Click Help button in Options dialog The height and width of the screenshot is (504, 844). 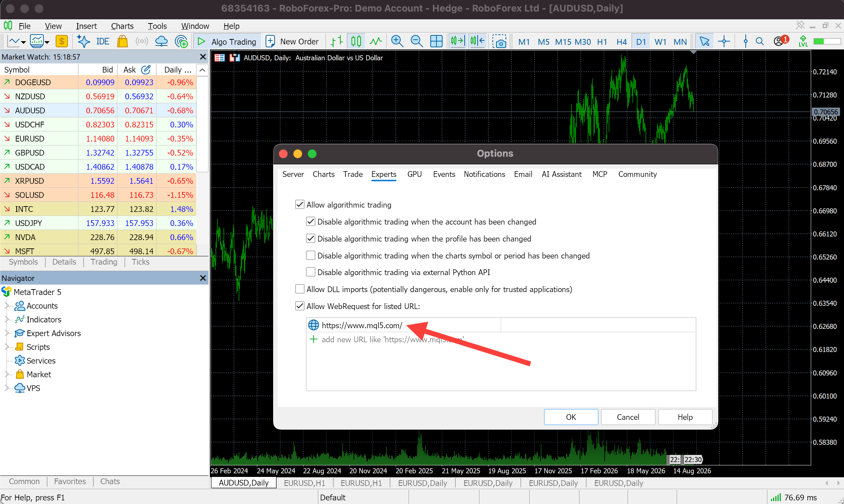[x=685, y=417]
